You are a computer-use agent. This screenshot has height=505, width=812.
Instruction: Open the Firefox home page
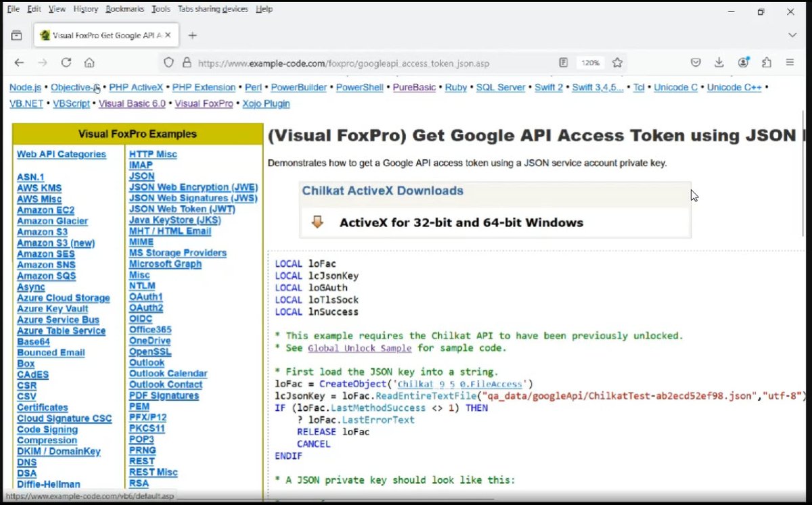89,62
